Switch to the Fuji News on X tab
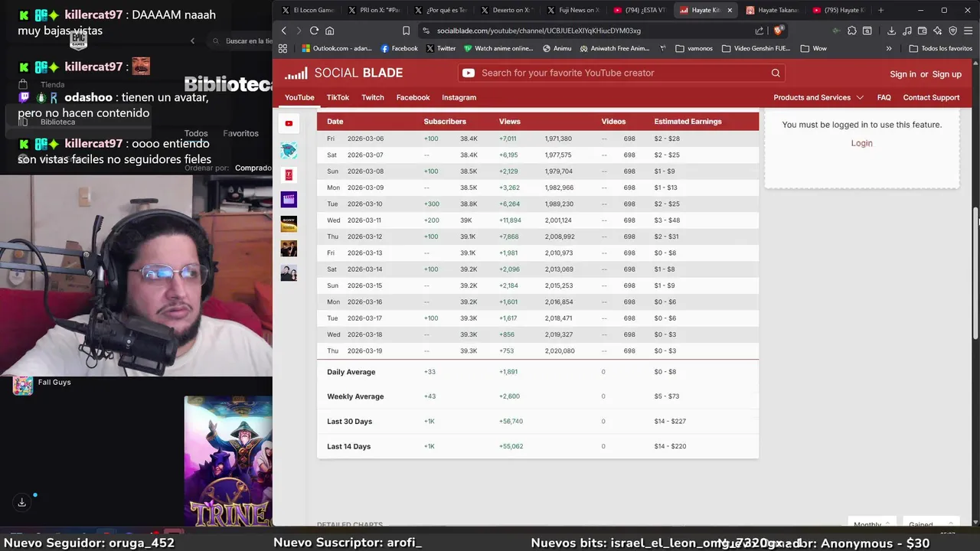 pos(573,10)
